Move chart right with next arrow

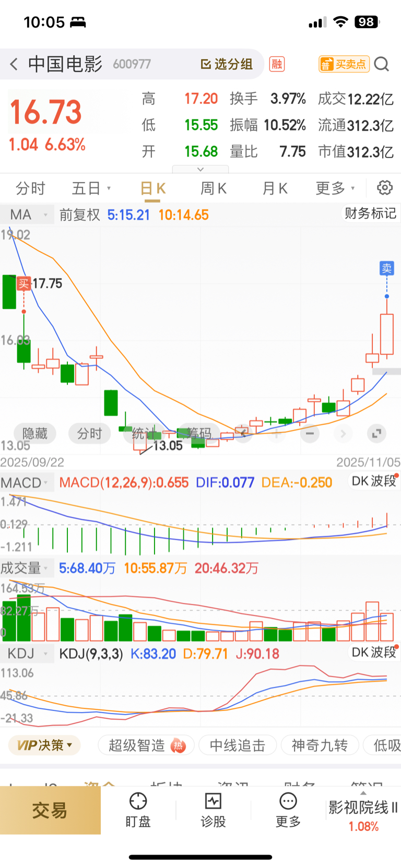343,433
